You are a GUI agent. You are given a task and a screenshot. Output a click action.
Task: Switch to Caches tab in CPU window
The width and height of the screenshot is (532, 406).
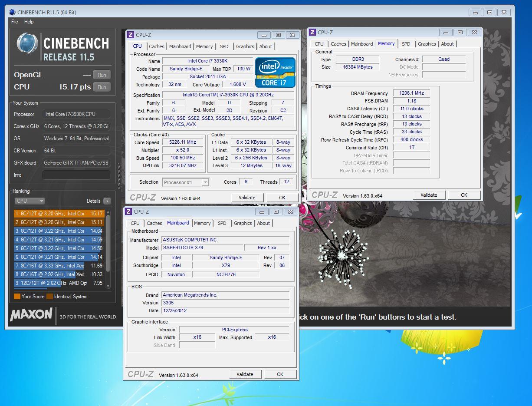157,46
